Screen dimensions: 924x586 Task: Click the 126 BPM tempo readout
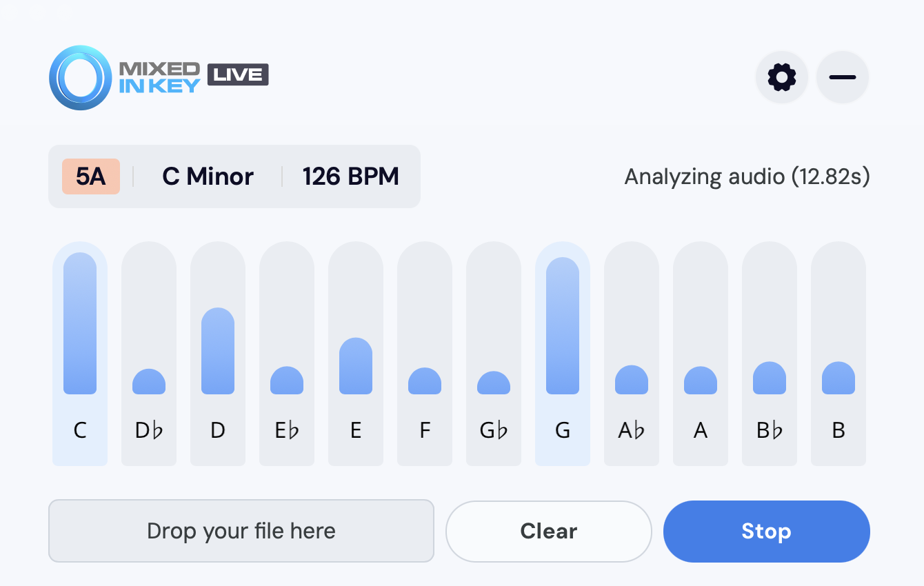(350, 176)
